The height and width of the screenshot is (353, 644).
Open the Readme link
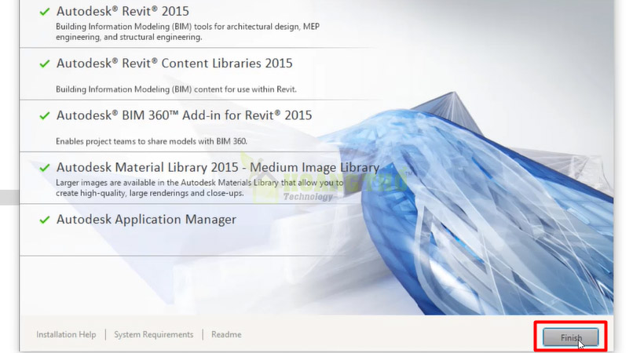click(x=226, y=334)
